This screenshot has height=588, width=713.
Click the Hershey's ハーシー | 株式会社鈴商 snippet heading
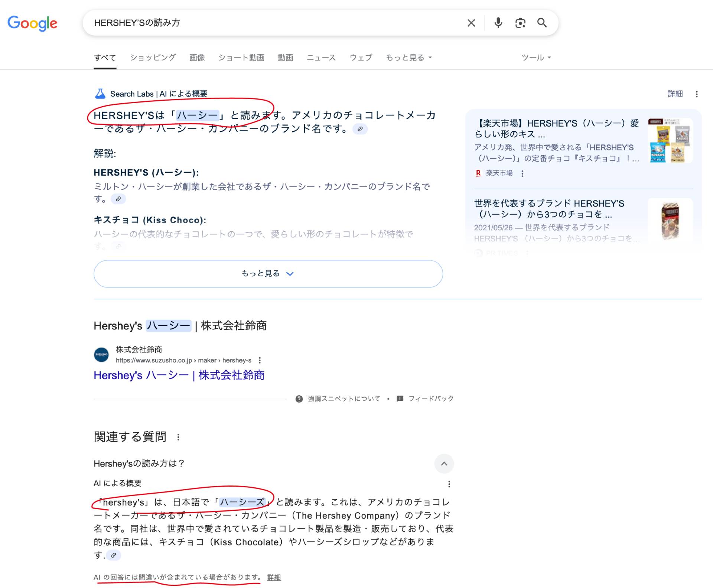tap(180, 326)
